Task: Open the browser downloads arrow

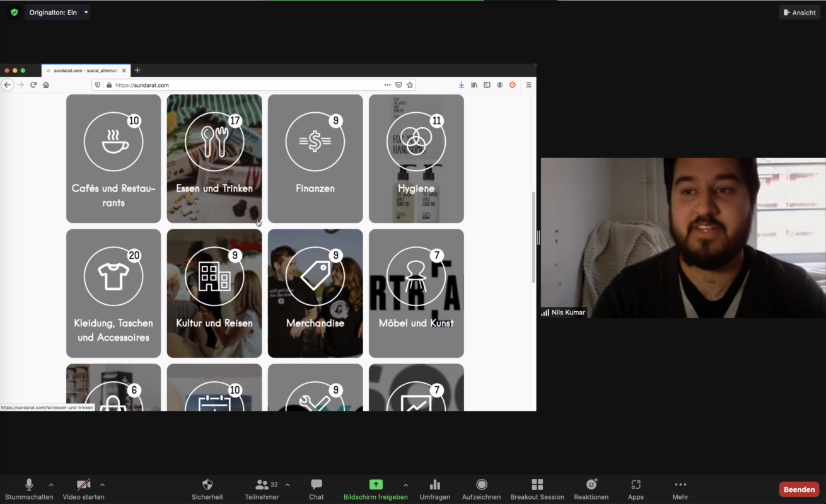Action: pos(462,85)
